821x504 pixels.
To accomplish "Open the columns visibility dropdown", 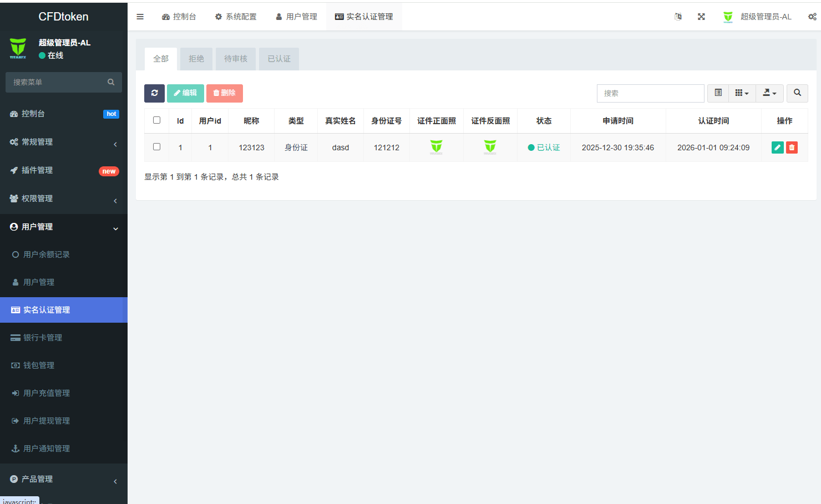I will coord(742,93).
